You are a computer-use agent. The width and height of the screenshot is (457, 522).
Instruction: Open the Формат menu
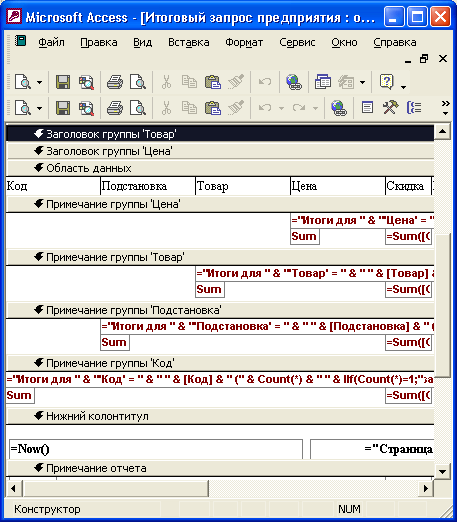(x=244, y=42)
